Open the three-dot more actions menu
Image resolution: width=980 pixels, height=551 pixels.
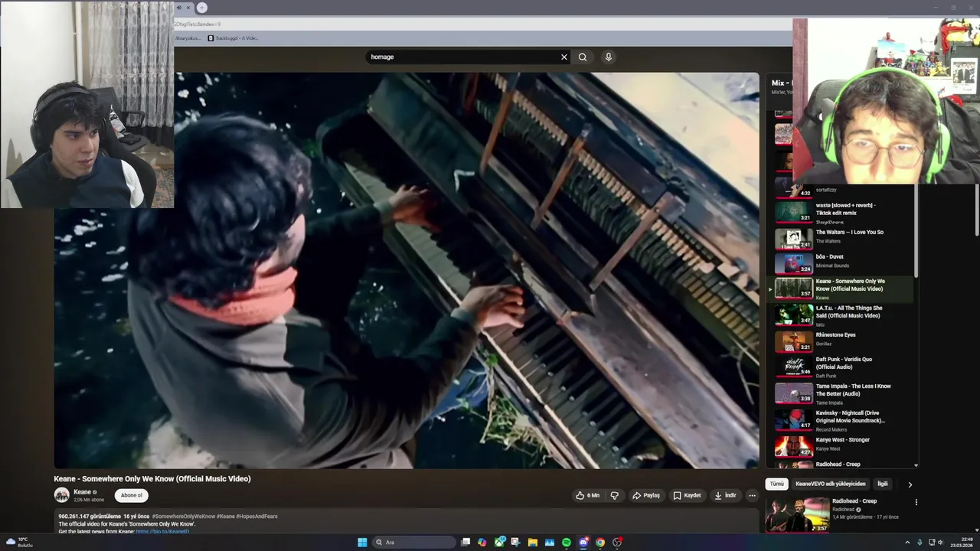pos(752,495)
